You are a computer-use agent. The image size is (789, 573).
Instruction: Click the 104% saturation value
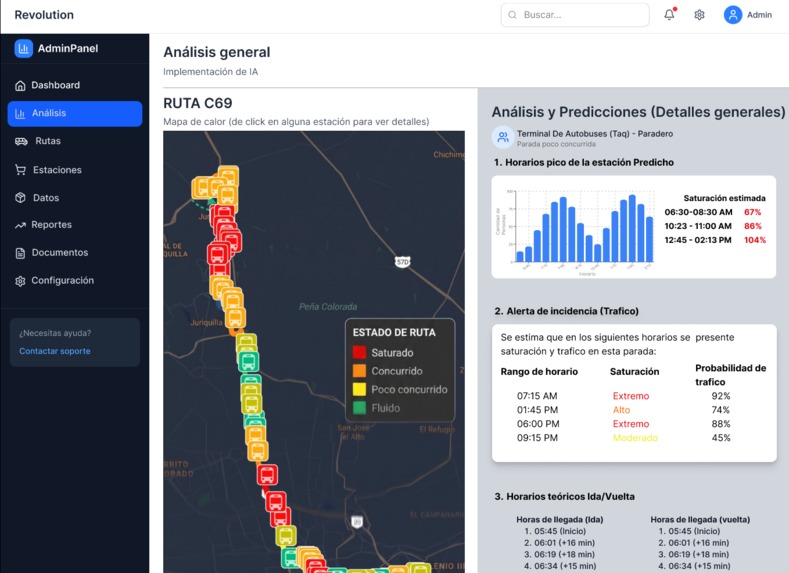[x=755, y=240]
